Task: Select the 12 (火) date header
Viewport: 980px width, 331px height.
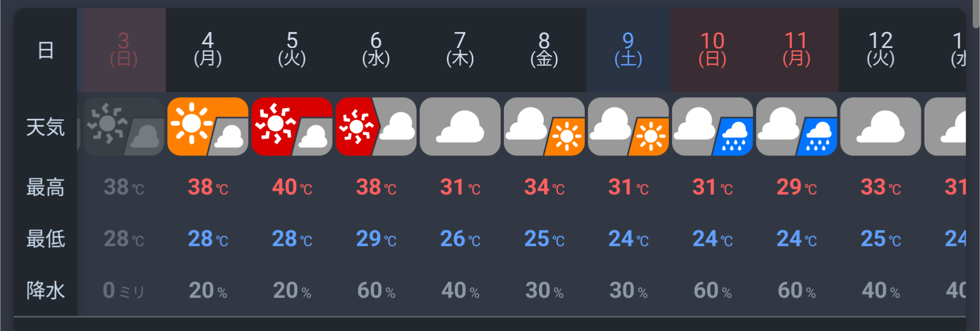Action: click(881, 49)
